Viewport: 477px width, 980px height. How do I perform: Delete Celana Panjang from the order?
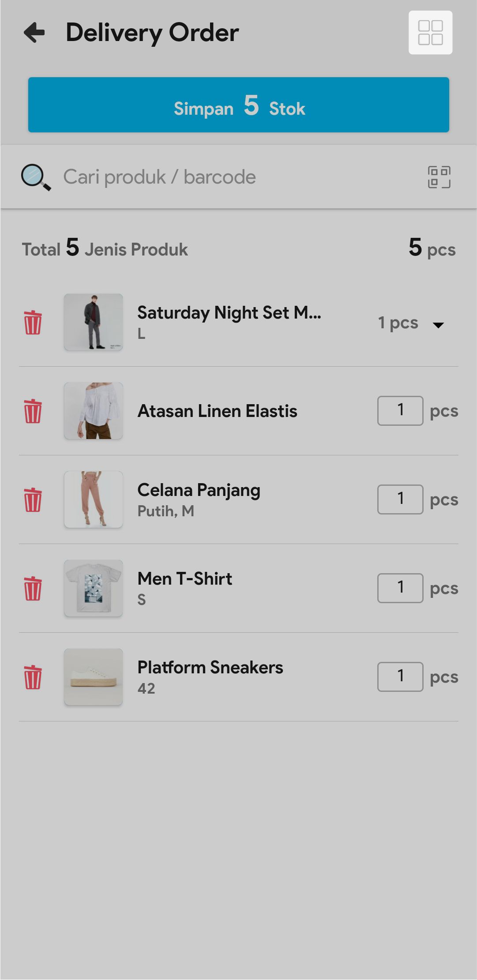[33, 500]
